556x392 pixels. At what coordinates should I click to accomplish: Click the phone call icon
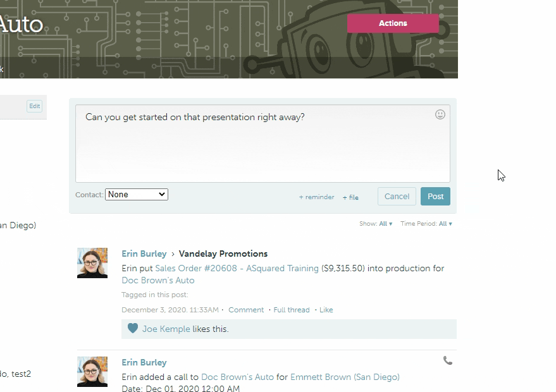448,360
